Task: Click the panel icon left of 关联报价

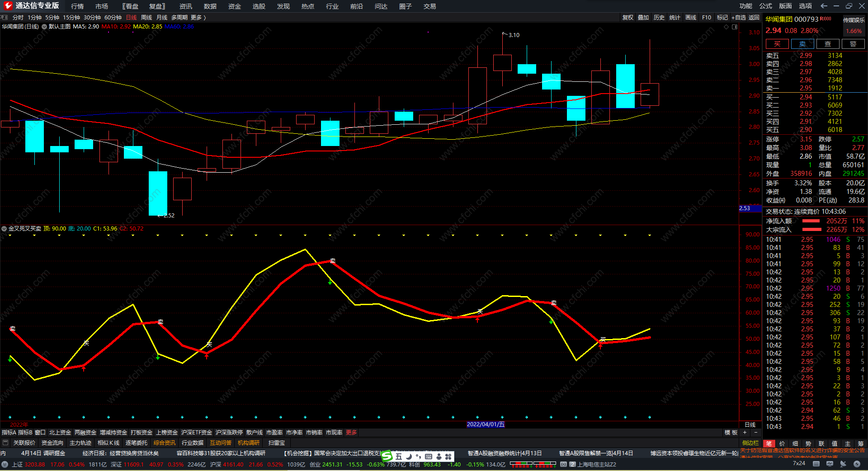Action: click(5, 443)
